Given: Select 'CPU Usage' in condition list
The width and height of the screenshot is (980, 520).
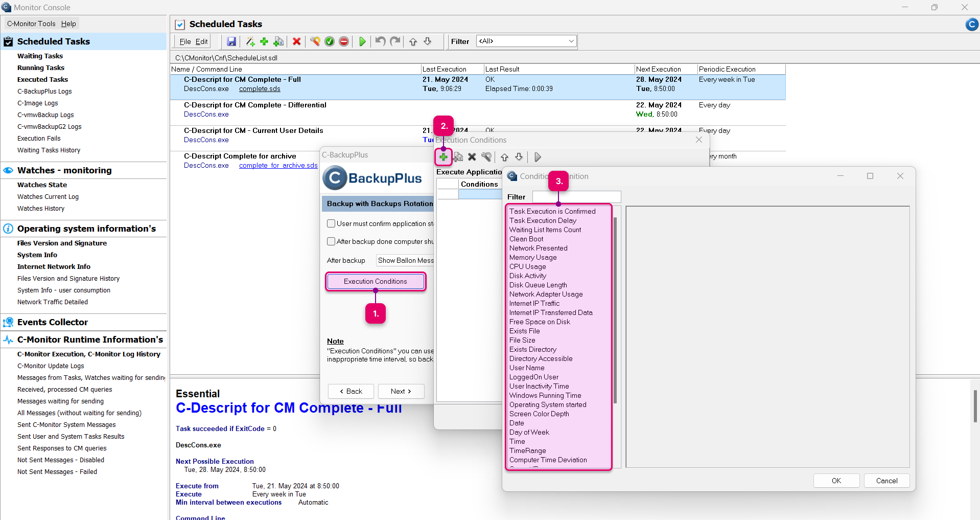Looking at the screenshot, I should [x=528, y=266].
